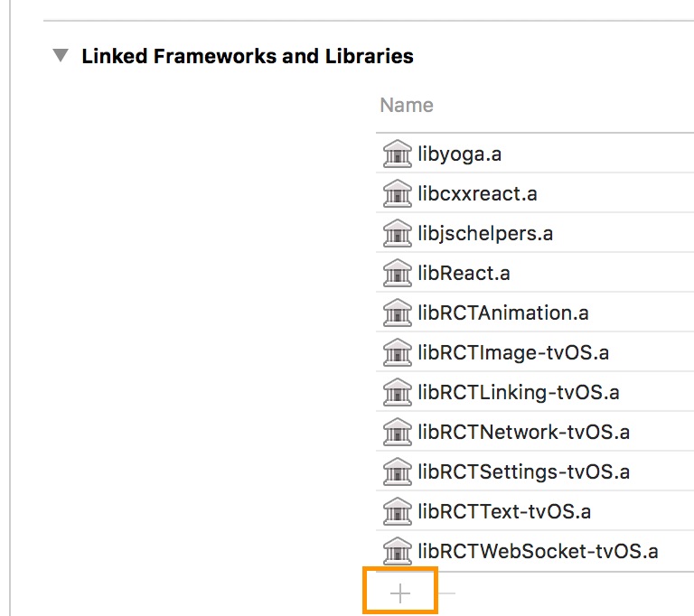Click the plus button to add a library
Screen dimensions: 694x616
click(x=400, y=593)
